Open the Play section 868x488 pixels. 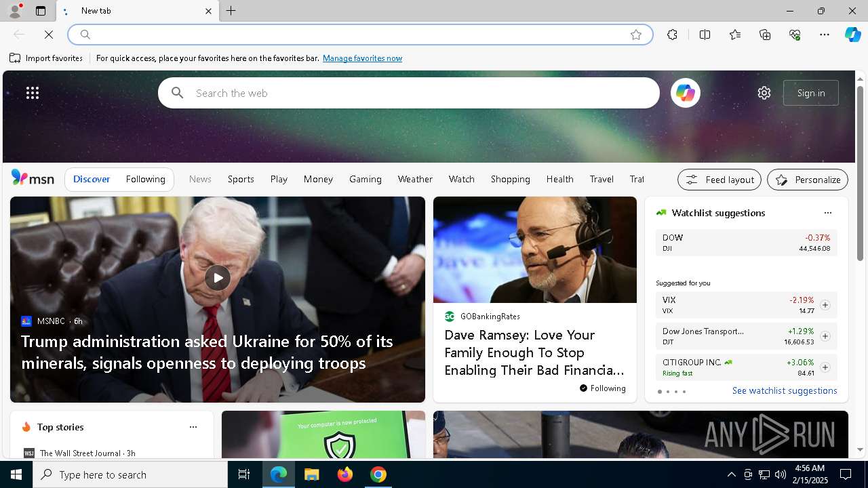point(279,179)
